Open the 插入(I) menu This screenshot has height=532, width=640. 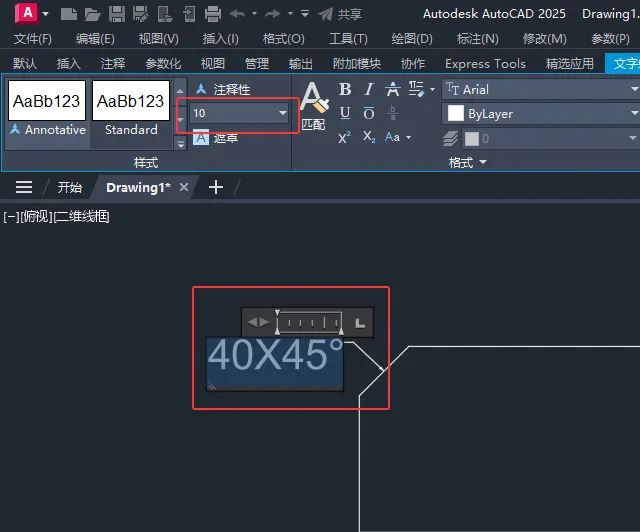(221, 39)
